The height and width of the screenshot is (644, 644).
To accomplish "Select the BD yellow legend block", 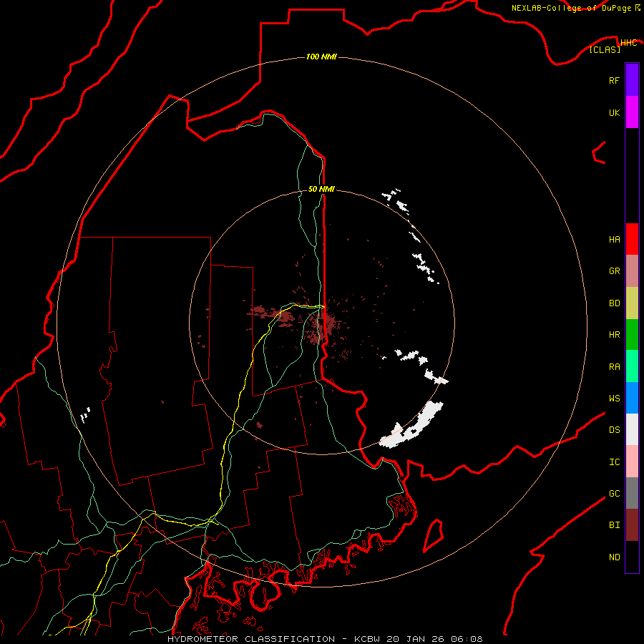I will point(632,303).
